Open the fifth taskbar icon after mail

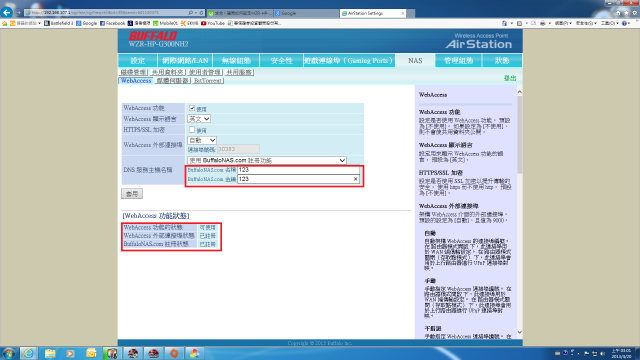(112, 353)
